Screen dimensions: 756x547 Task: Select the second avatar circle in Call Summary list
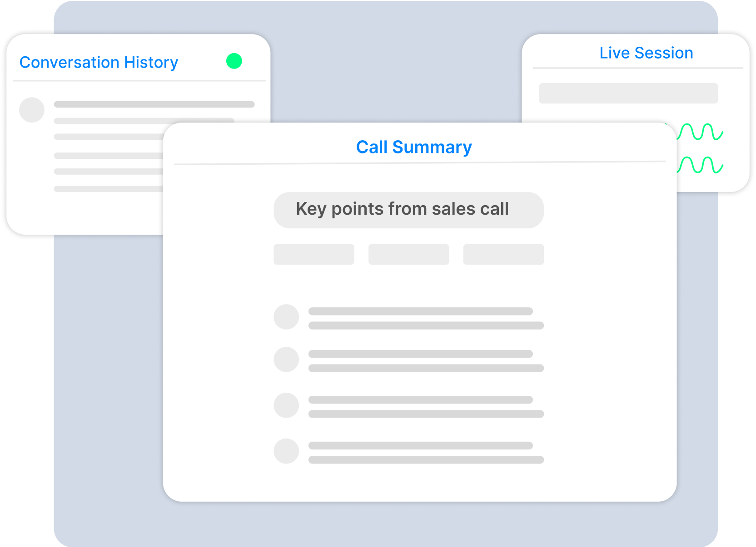pos(286,360)
